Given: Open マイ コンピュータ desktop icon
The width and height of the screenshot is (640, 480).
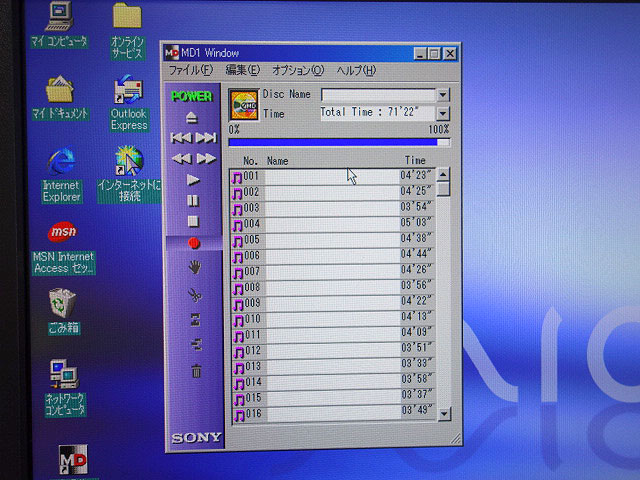Looking at the screenshot, I should point(59,25).
